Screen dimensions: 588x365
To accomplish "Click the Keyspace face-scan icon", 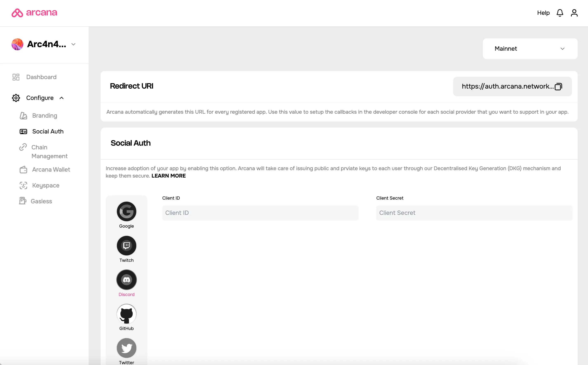I will point(24,185).
